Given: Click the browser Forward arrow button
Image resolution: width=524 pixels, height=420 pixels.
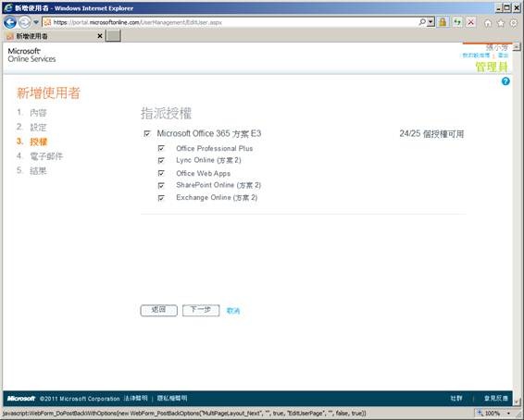Looking at the screenshot, I should pos(24,22).
